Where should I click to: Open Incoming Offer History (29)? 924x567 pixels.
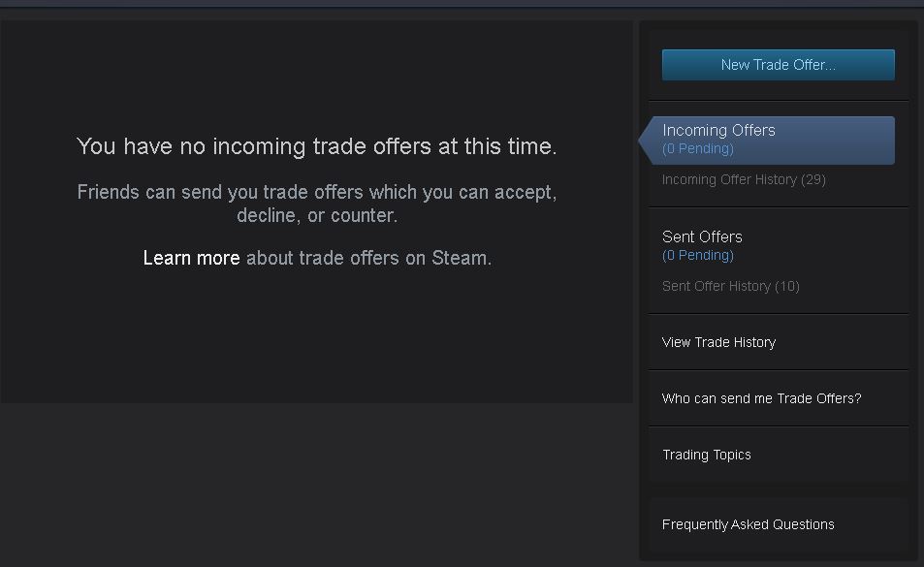729,179
